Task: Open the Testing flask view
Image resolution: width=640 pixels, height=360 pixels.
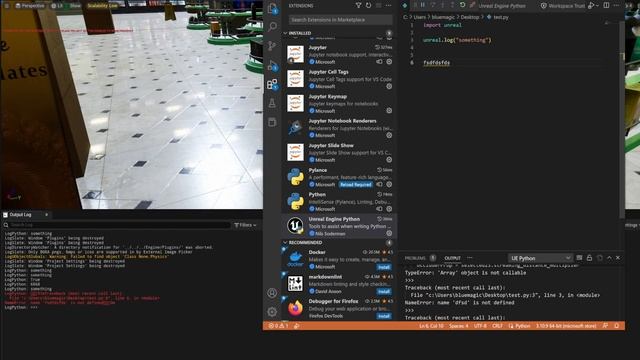Action: (272, 103)
